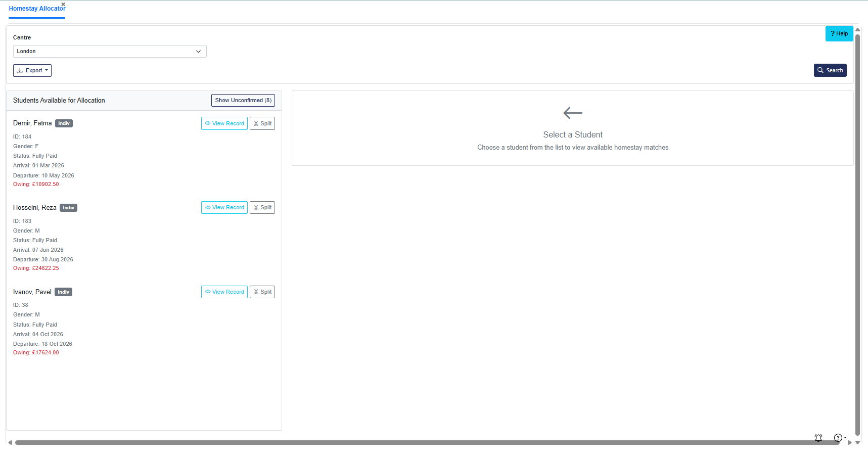
Task: Click the vertical scrollbar down arrow
Action: [x=857, y=442]
